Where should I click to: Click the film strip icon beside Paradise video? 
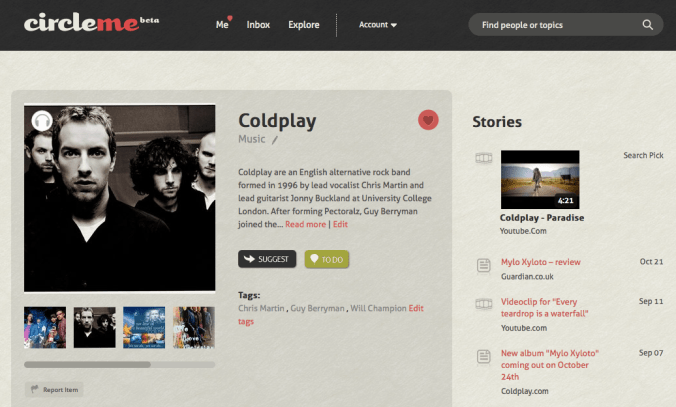coord(484,158)
